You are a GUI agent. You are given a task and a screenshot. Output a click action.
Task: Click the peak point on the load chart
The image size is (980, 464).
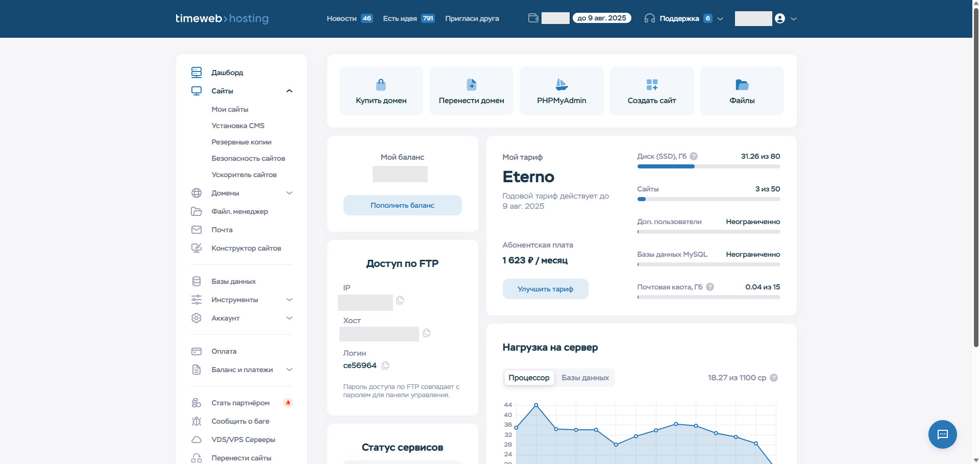pos(536,405)
